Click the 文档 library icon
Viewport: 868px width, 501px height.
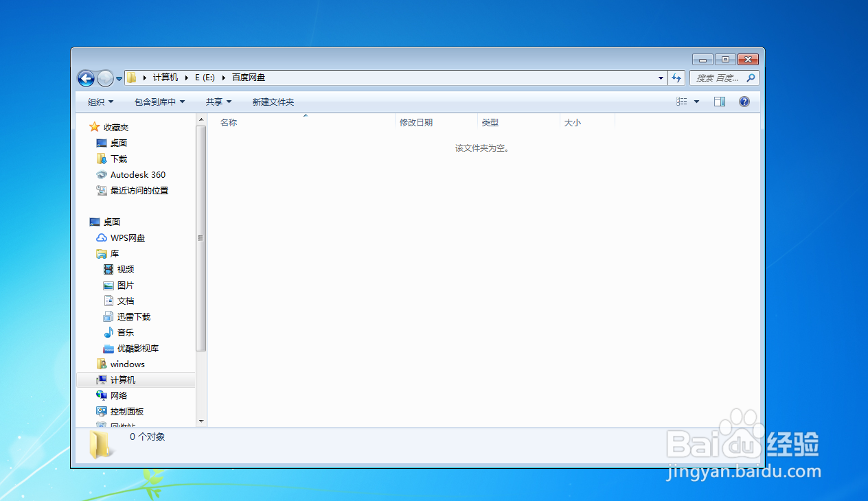108,301
